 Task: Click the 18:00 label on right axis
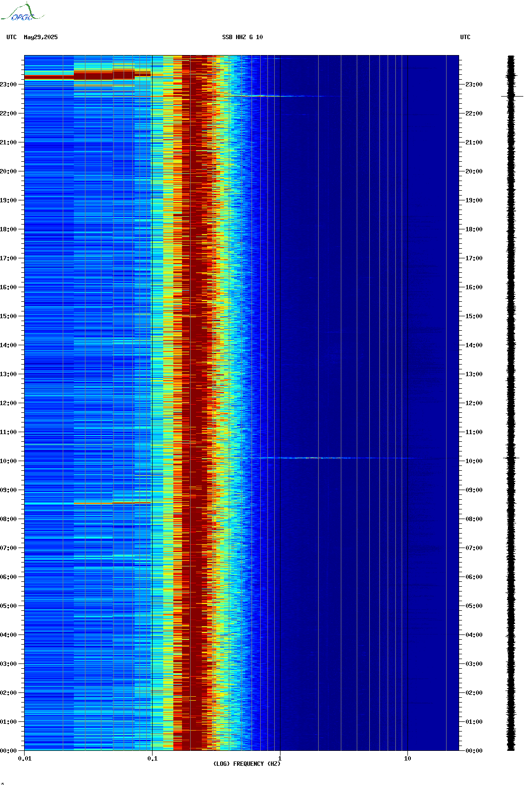tap(474, 229)
